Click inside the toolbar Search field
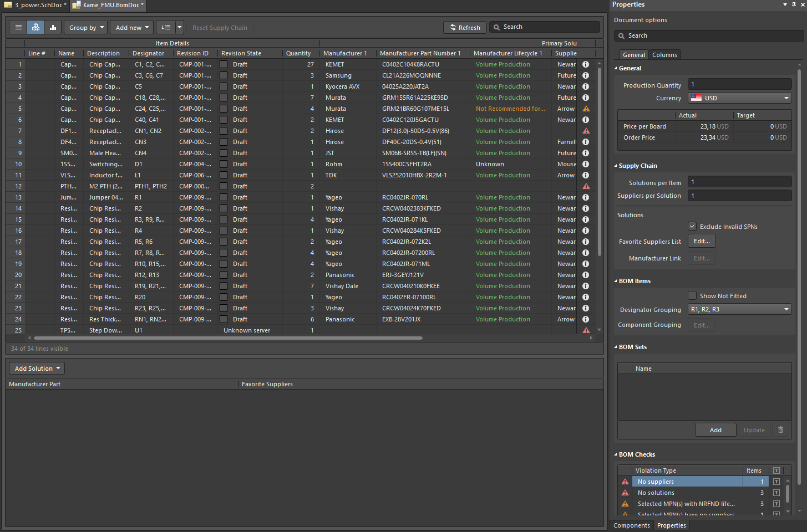Image resolution: width=807 pixels, height=532 pixels. point(544,27)
